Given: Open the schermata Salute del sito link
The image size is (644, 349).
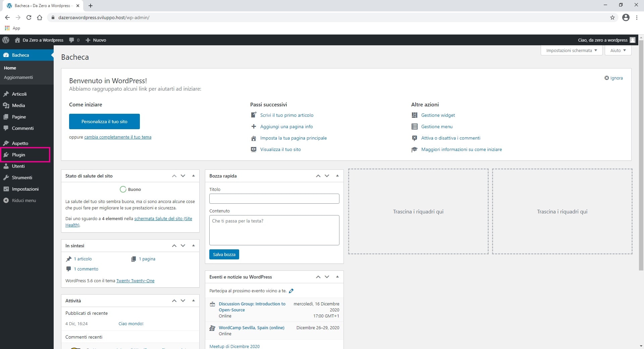Looking at the screenshot, I should click(x=129, y=222).
